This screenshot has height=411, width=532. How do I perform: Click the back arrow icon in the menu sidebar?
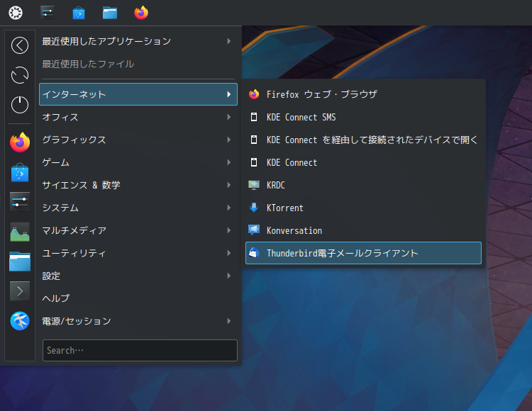20,45
